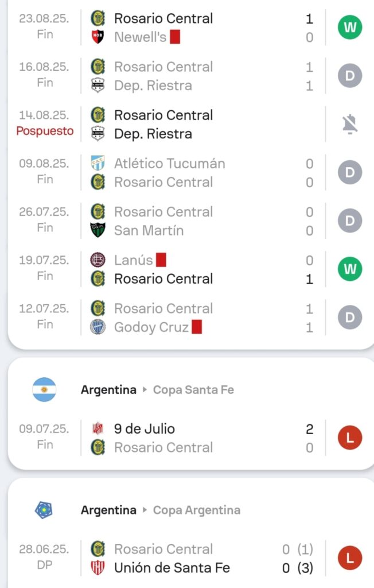374x588 pixels.
Task: Toggle notification bell for postponed Dep. Riestra match
Action: (x=349, y=124)
